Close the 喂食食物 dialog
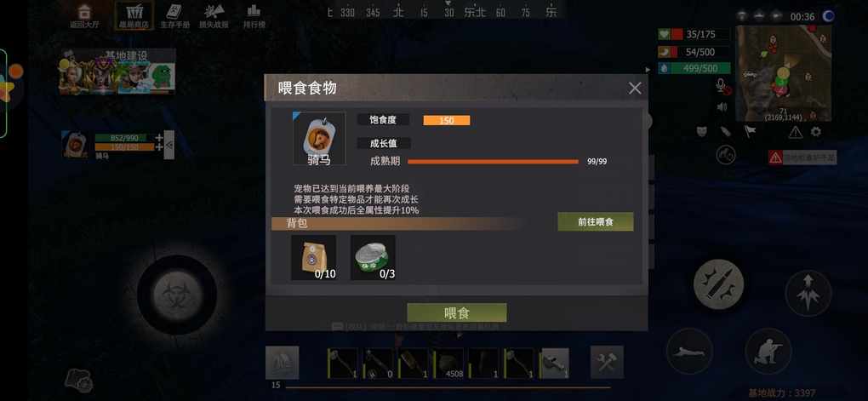This screenshot has width=868, height=401. click(635, 88)
